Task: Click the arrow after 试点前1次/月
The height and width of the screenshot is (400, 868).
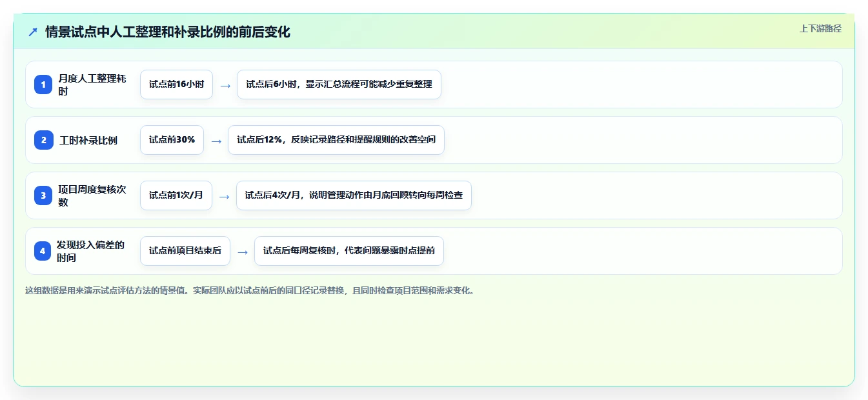Action: click(225, 196)
